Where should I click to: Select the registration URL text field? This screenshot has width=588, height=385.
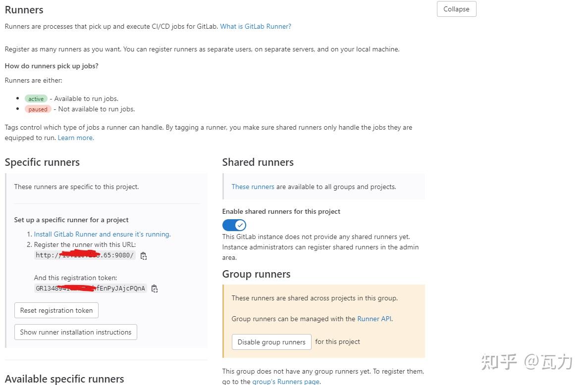pyautogui.click(x=84, y=255)
